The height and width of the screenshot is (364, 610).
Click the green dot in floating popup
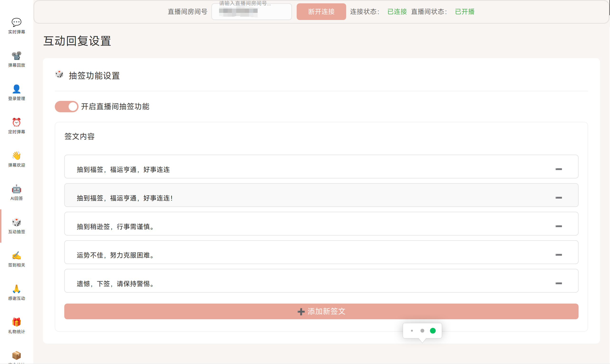(433, 331)
